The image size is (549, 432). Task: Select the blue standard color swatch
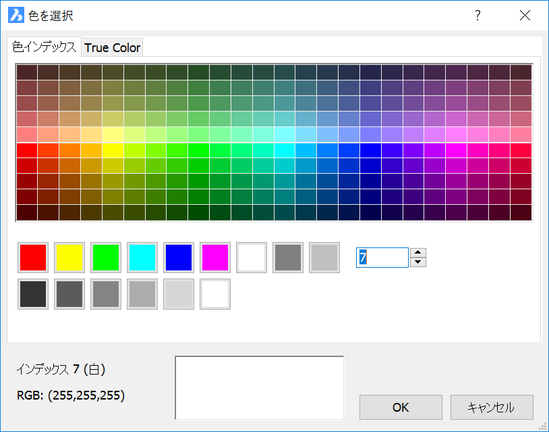[179, 258]
